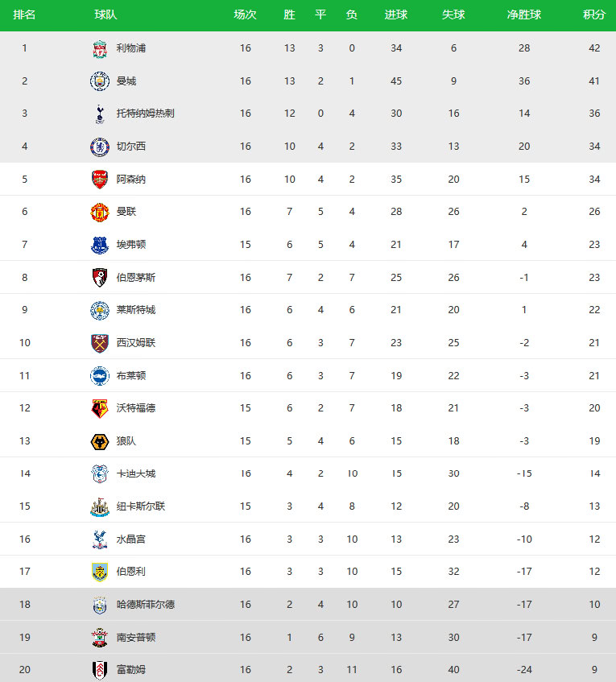
Task: Click the 球队 column header
Action: click(105, 15)
